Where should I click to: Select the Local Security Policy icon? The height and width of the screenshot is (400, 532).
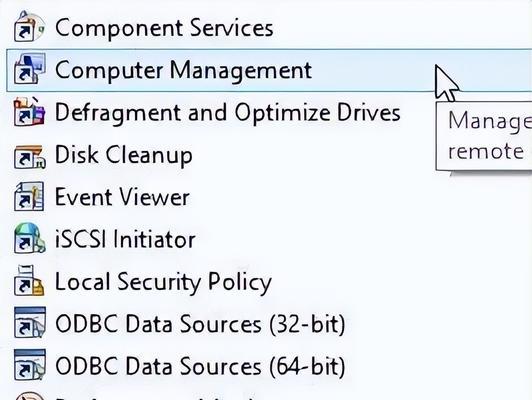click(29, 281)
